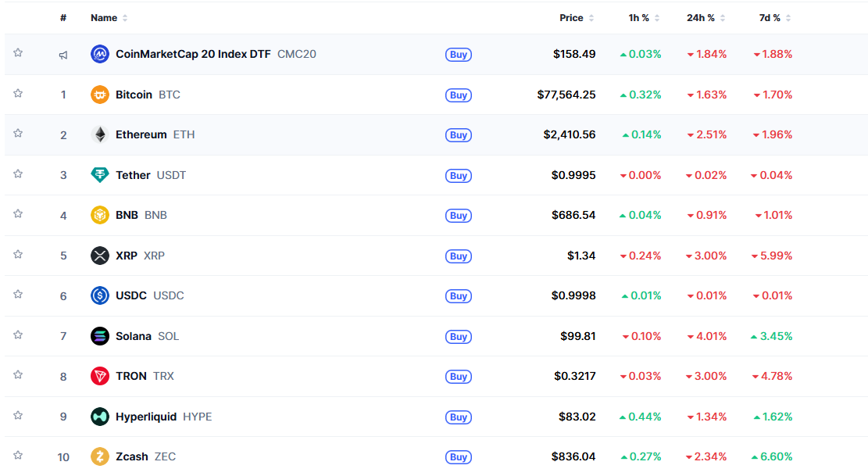Sort by rank # column
Viewport: 868px width, 476px height.
(63, 18)
